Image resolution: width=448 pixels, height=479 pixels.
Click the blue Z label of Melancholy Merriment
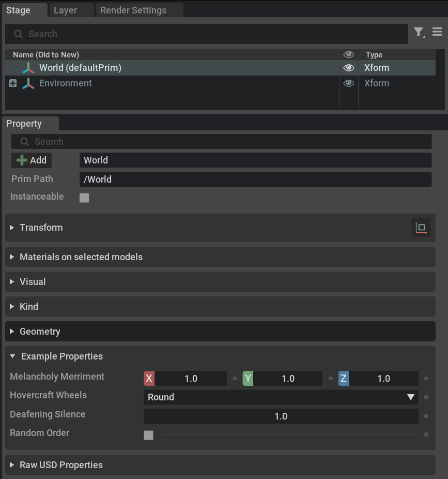click(344, 379)
